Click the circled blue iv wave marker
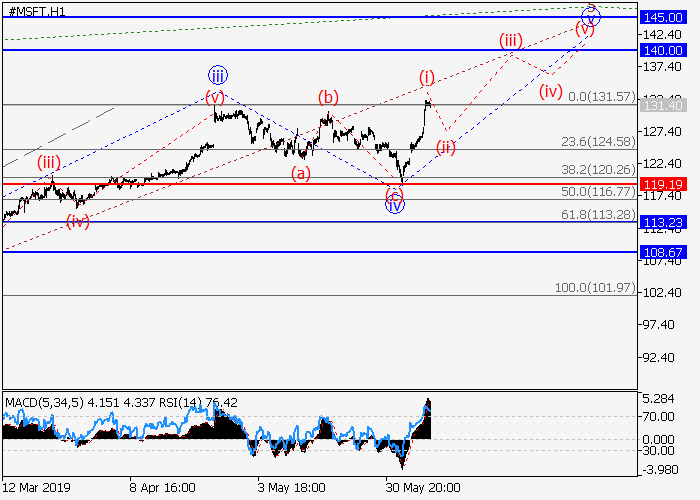The height and width of the screenshot is (500, 700). [395, 204]
